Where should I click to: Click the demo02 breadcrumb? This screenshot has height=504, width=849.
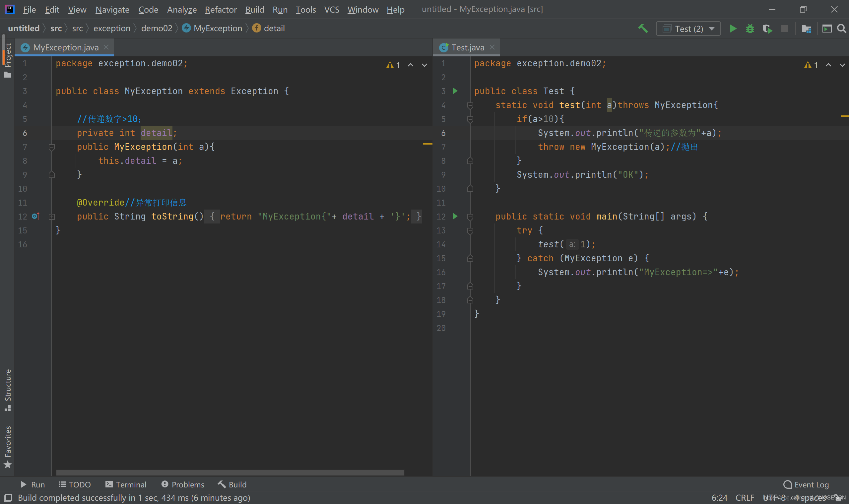click(x=157, y=28)
